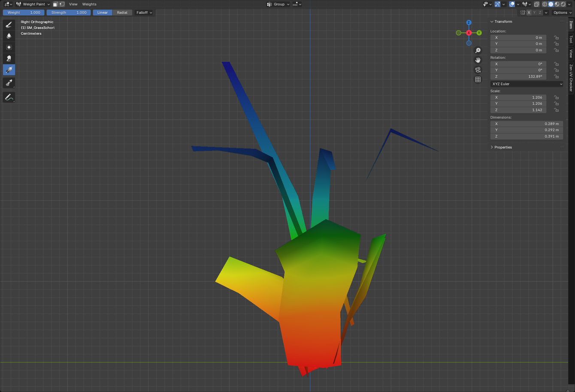
Task: Open the Falloff dropdown
Action: [144, 13]
